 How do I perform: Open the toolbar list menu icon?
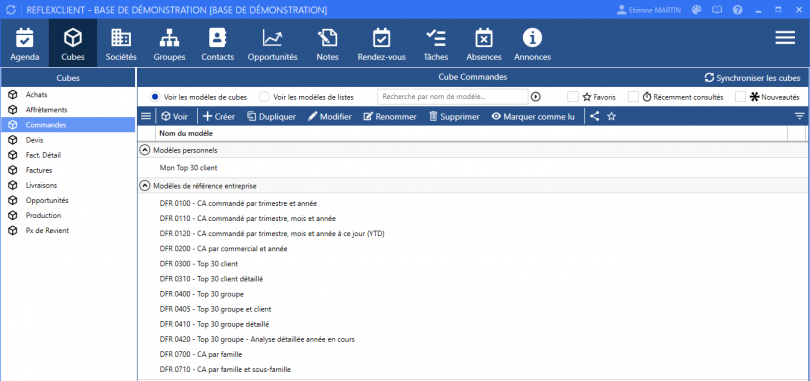146,117
